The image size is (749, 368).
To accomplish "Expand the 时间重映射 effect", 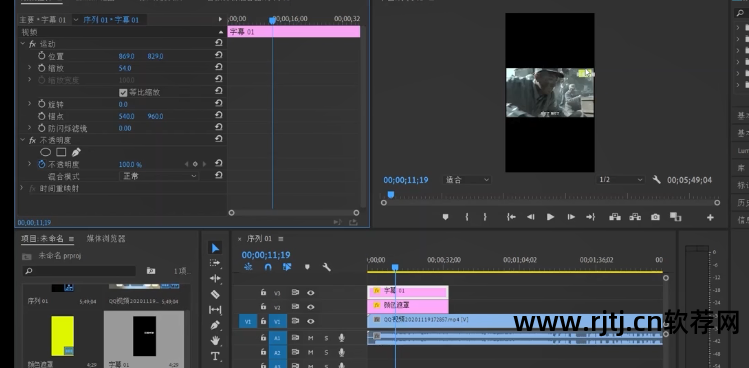I will 21,188.
